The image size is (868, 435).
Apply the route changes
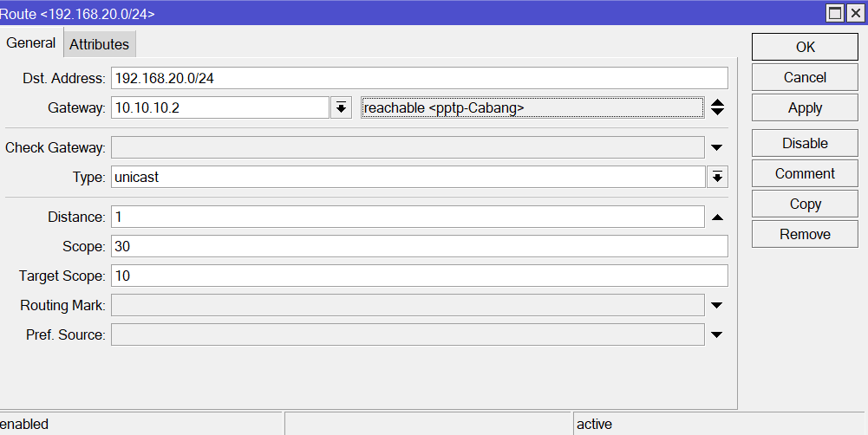coord(805,108)
